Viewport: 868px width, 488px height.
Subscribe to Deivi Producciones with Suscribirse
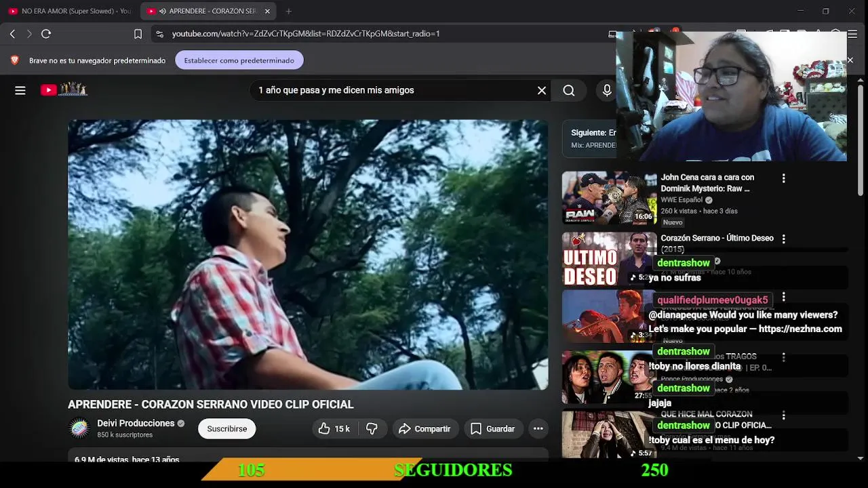(226, 428)
